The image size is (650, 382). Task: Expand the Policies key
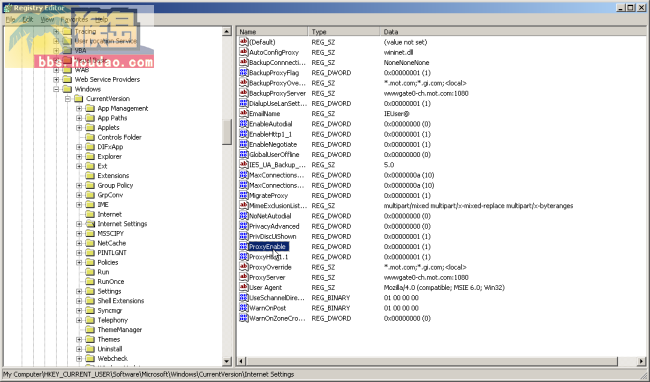(79, 262)
